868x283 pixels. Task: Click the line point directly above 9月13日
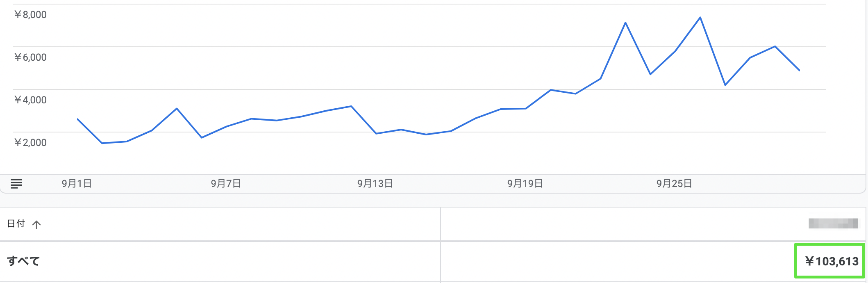click(376, 133)
